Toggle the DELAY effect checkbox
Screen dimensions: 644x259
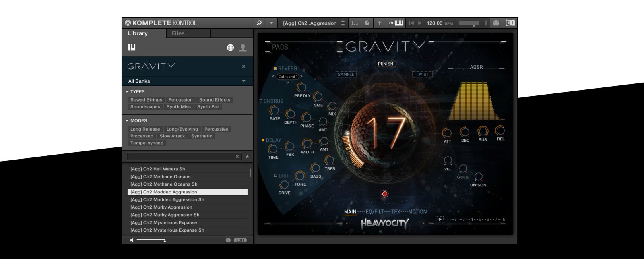pos(263,140)
